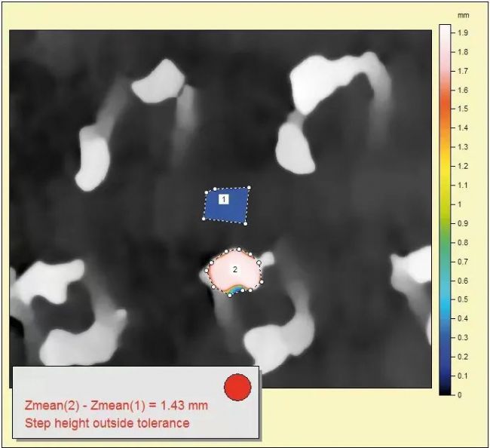Click the 0 mark on color scale

point(460,395)
